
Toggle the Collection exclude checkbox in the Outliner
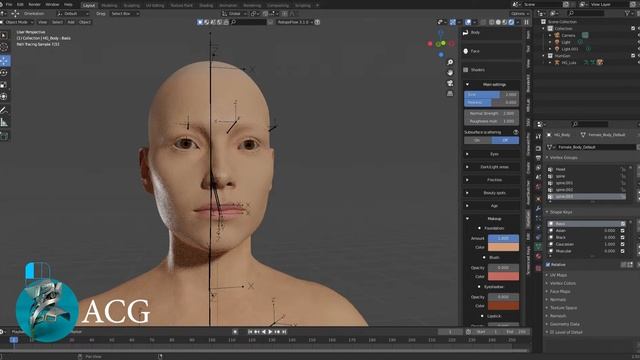pyautogui.click(x=633, y=29)
